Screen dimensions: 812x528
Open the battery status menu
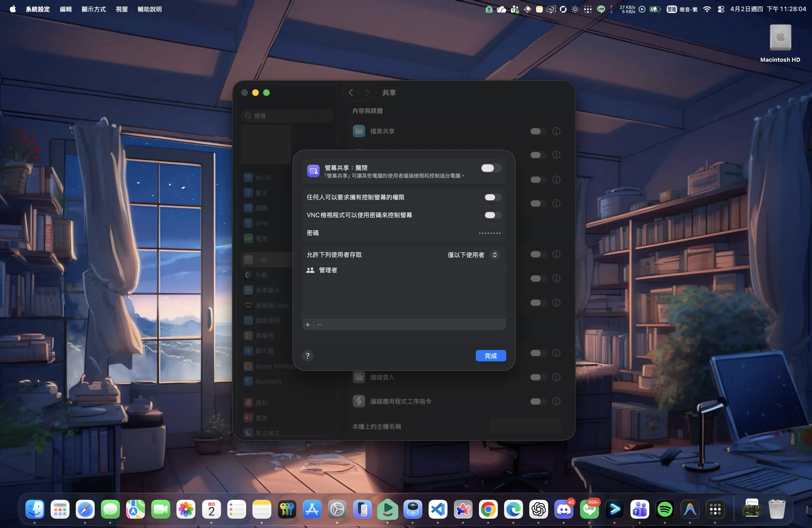(655, 9)
